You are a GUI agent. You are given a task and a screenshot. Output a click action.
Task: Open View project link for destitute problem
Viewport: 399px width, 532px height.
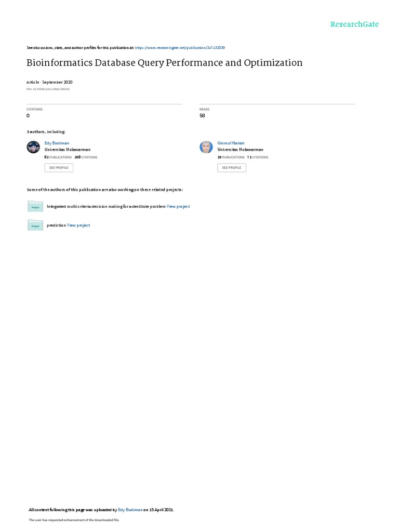click(178, 206)
